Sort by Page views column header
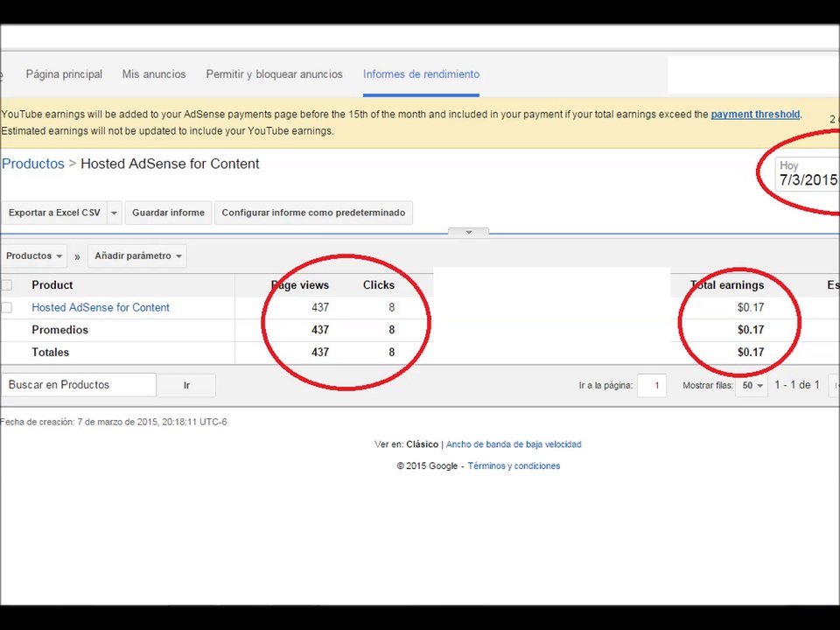840x630 pixels. [300, 285]
